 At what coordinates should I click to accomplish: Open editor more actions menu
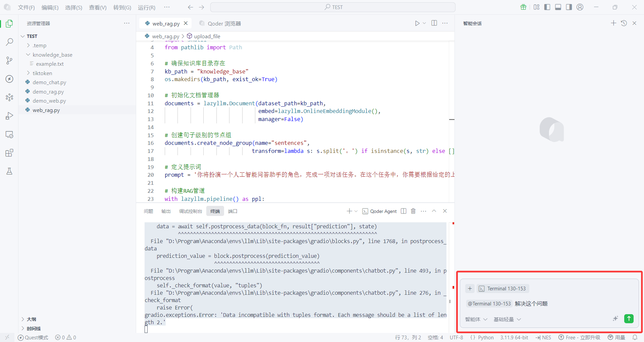pos(445,23)
